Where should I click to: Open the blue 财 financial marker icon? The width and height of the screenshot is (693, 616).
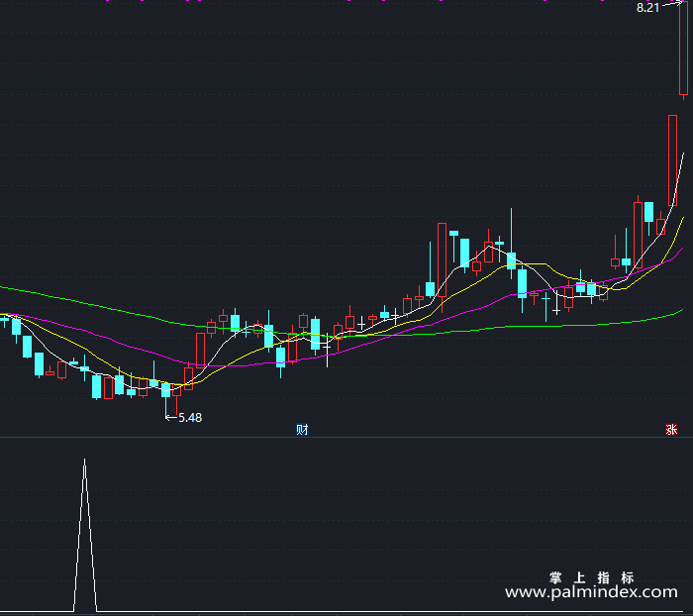302,430
